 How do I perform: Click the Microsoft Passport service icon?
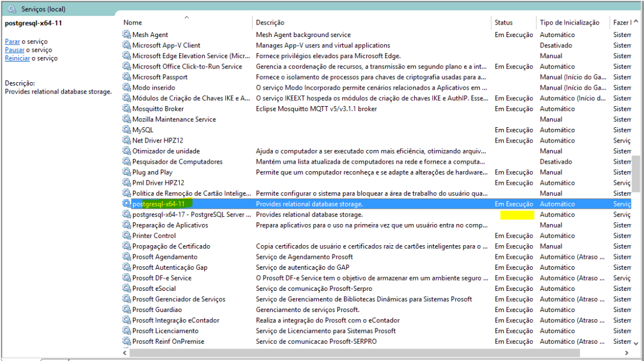pyautogui.click(x=127, y=77)
